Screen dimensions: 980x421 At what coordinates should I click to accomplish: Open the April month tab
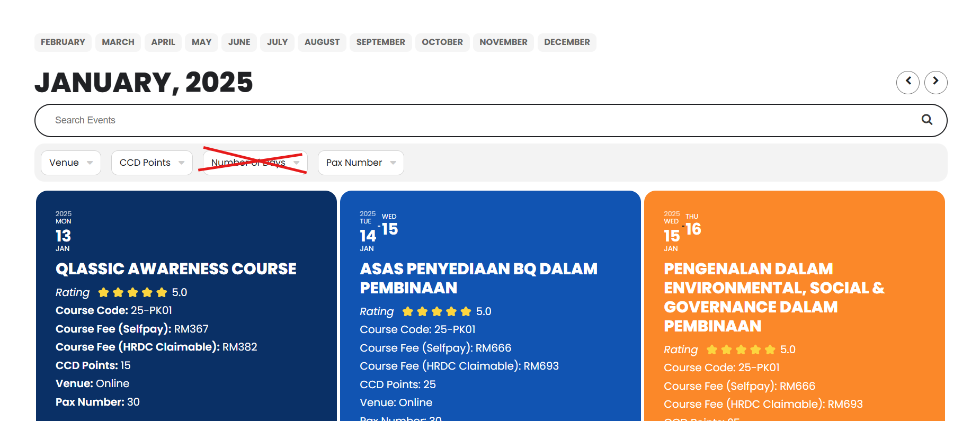tap(163, 42)
